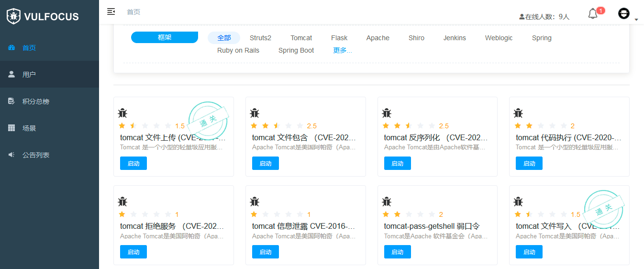Filter by Spring Boot framework

(x=296, y=50)
